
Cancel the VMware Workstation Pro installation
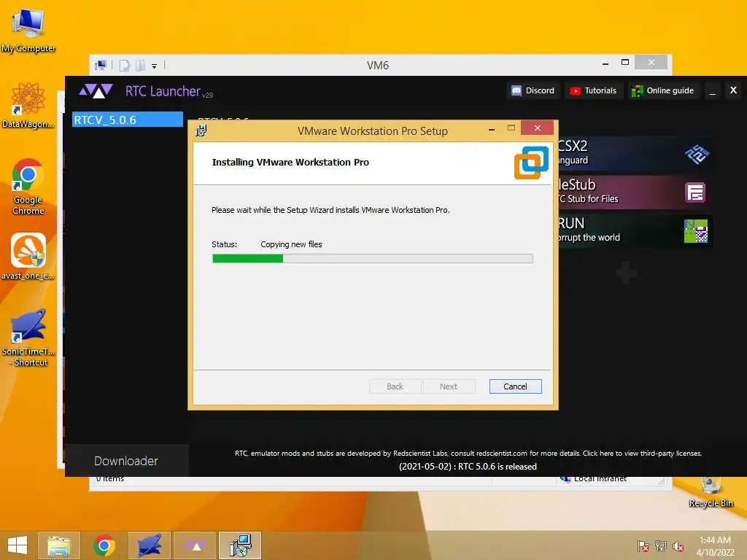515,386
